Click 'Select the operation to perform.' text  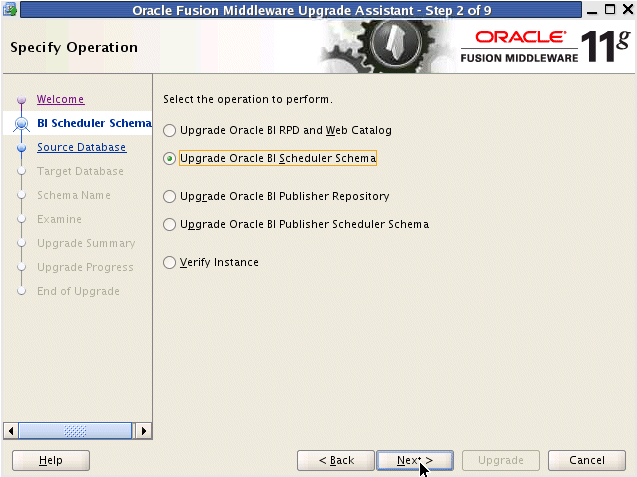(248, 99)
